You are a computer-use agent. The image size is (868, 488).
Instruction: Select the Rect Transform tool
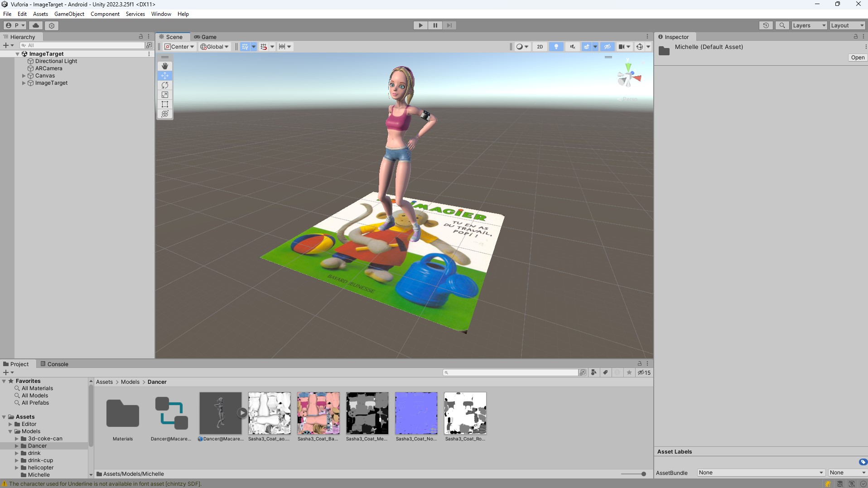[164, 104]
